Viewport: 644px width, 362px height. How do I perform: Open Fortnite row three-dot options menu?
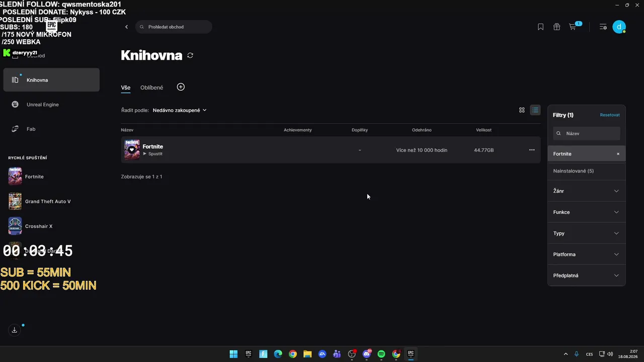(532, 150)
